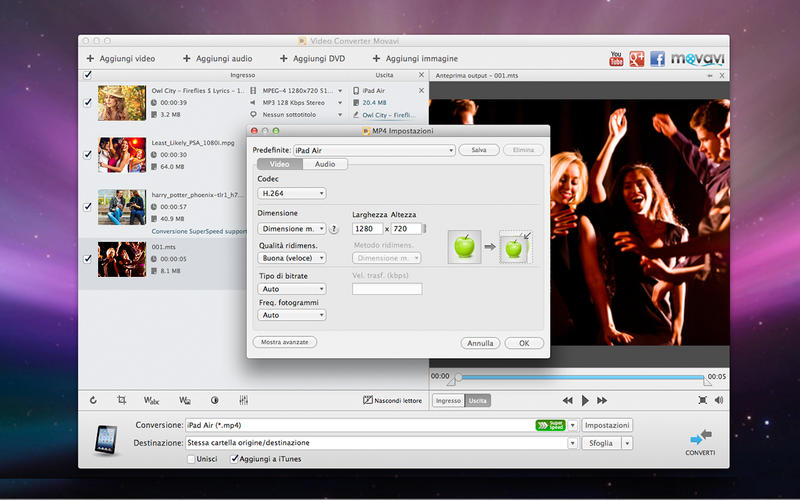Uncheck the 001.mts file
800x500 pixels.
[88, 259]
